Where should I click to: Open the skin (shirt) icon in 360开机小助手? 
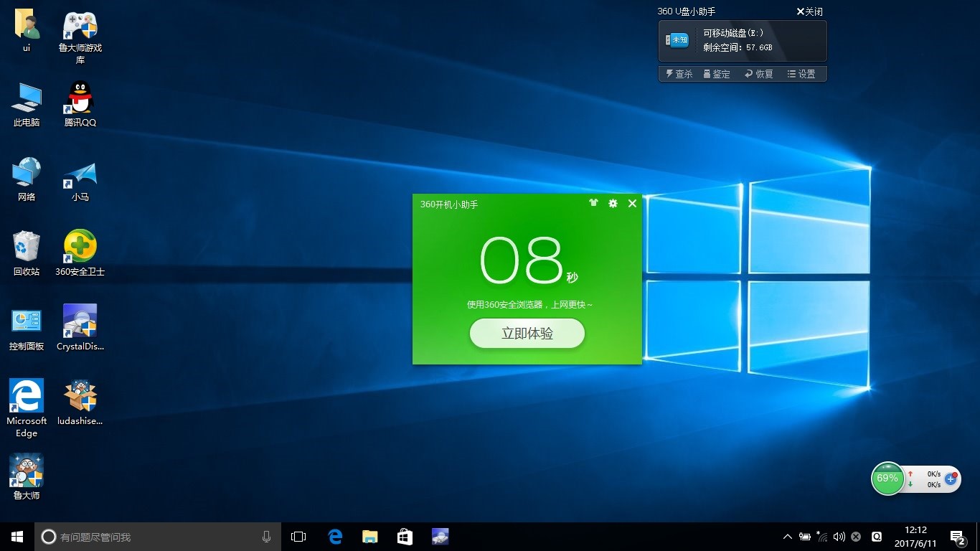(593, 204)
